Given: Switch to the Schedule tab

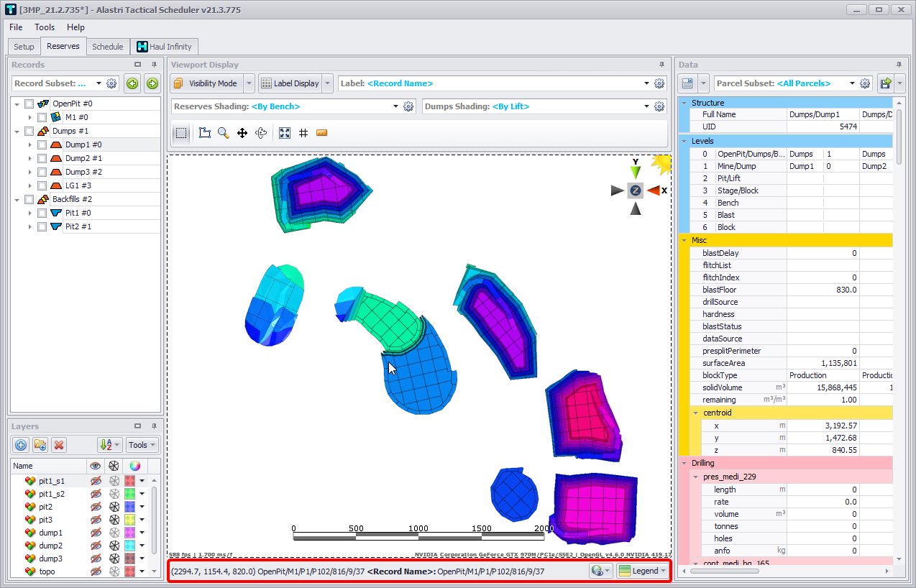Looking at the screenshot, I should [107, 47].
